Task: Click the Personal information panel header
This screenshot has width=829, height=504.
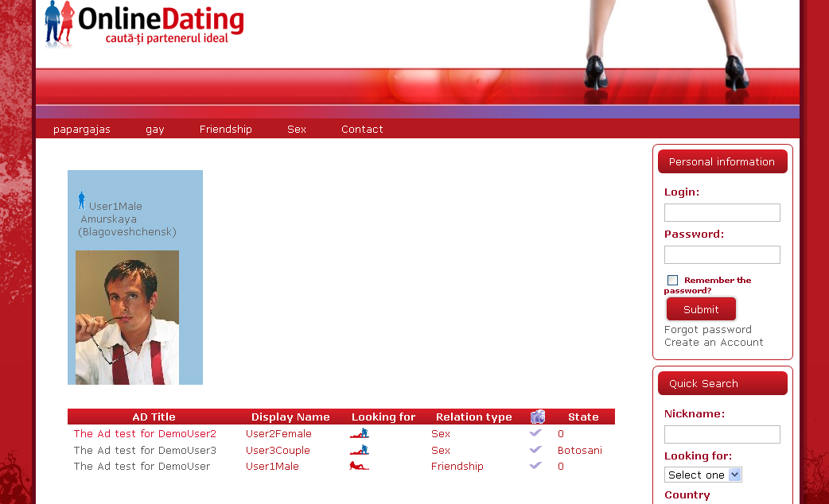Action: pos(722,161)
